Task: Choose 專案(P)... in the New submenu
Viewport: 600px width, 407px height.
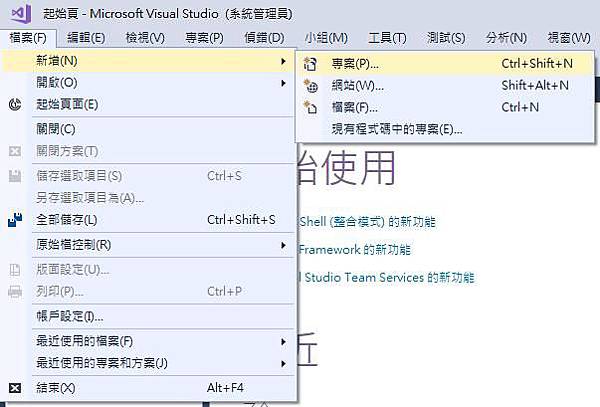Action: click(445, 63)
